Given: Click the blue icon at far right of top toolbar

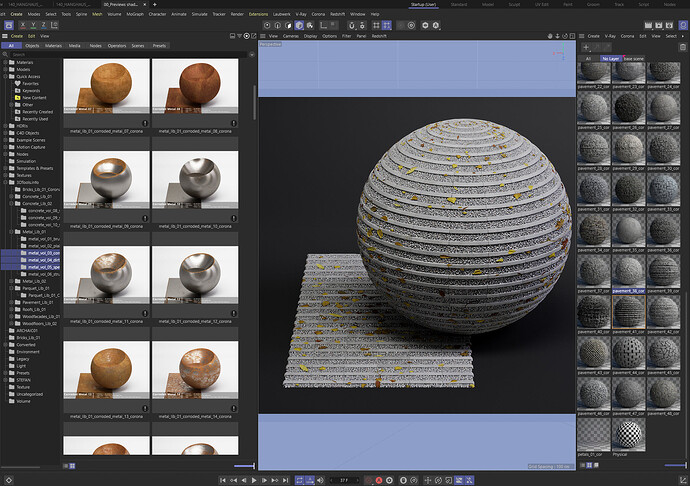Looking at the screenshot, I should pos(683,26).
